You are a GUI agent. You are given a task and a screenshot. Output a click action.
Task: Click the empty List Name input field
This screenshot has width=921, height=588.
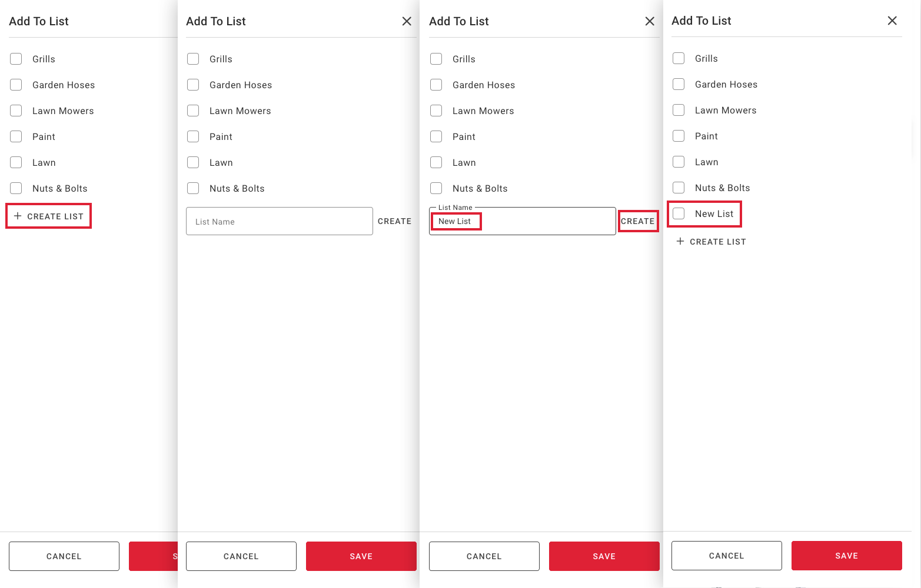[279, 222]
